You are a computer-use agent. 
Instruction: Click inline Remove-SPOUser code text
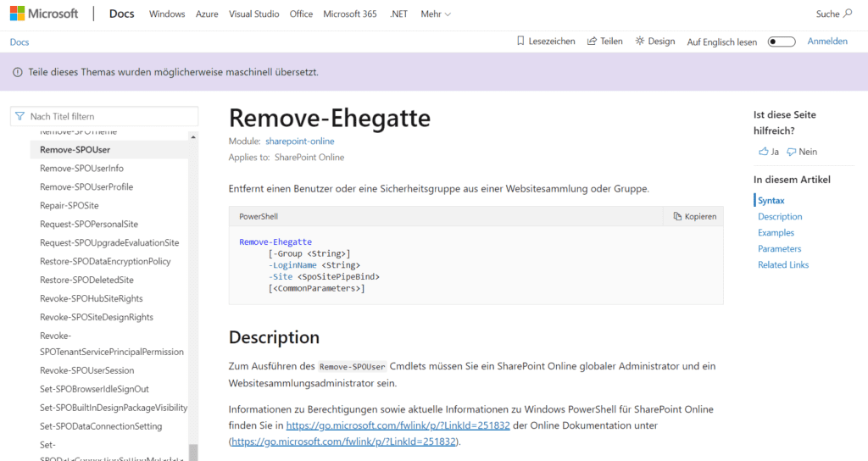352,366
